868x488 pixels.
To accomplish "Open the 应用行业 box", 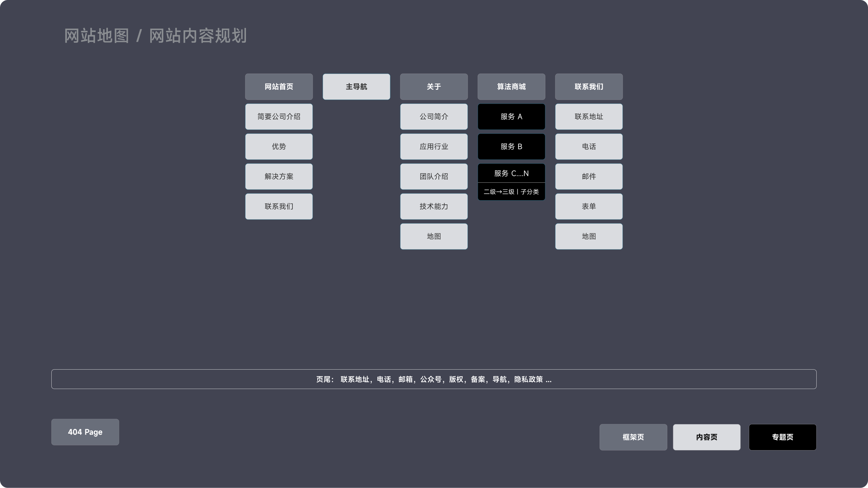I will pos(434,146).
